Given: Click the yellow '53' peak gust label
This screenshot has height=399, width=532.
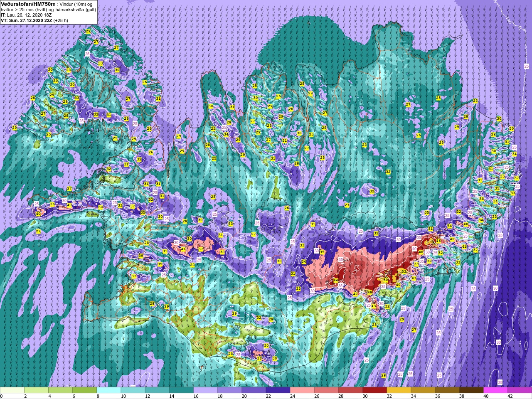Looking at the screenshot, I should [404, 271].
